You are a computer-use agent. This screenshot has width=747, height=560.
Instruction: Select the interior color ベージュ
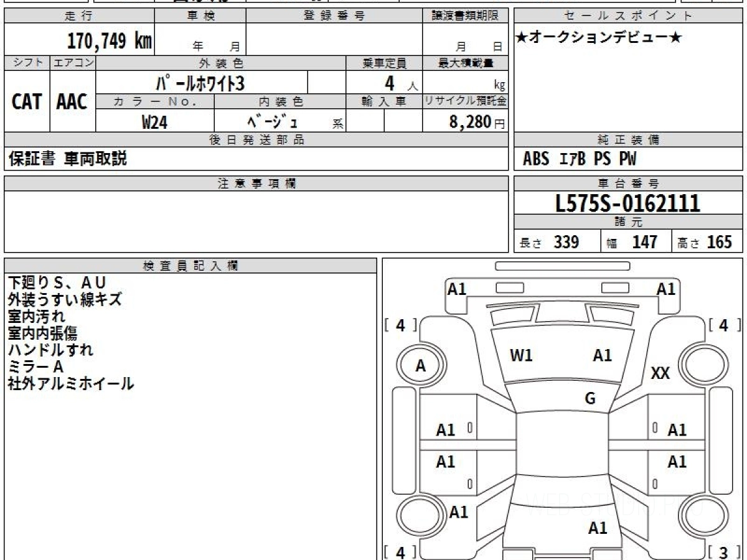272,122
